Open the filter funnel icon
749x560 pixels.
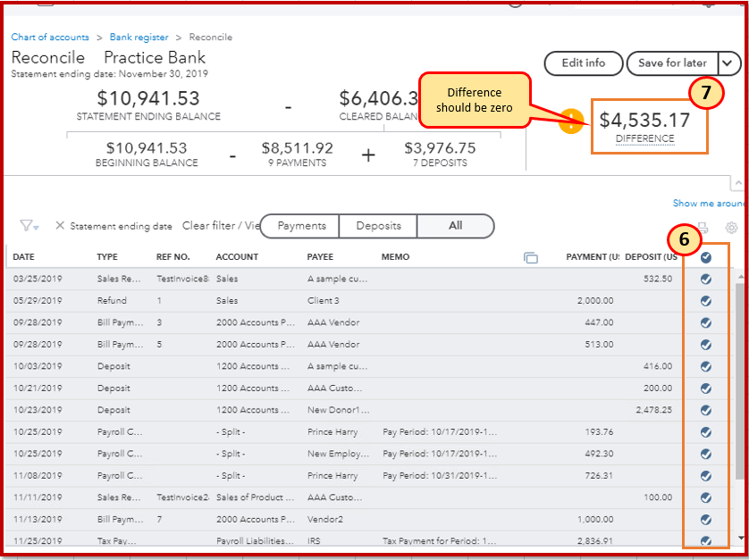coord(29,226)
